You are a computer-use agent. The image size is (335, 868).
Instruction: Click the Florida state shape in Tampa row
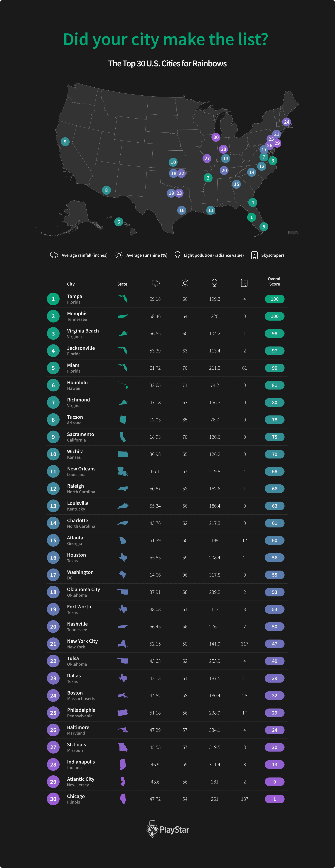coord(123,299)
